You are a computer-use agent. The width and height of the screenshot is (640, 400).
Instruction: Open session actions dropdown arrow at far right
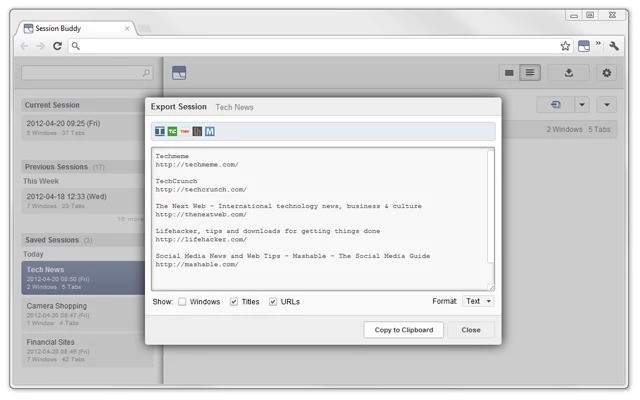(x=607, y=105)
